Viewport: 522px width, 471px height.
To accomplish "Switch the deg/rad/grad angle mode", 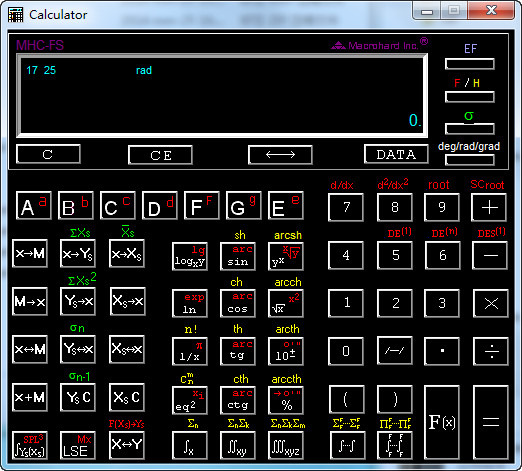I will coord(469,160).
